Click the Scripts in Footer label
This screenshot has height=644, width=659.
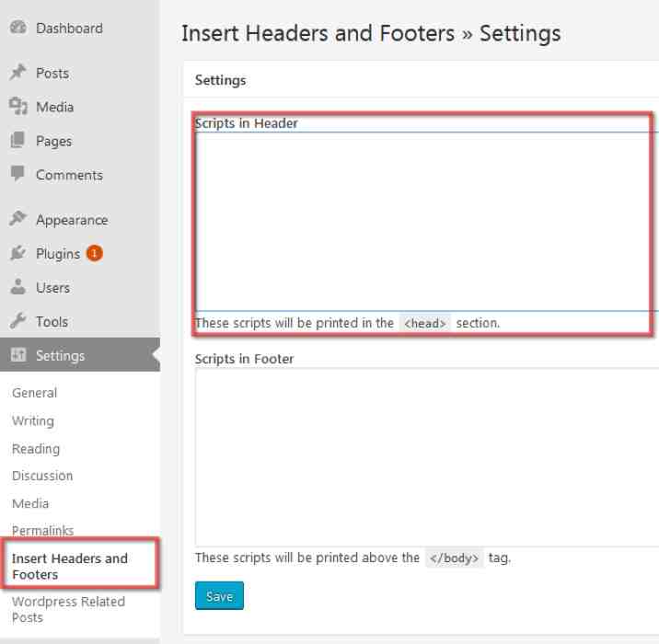pyautogui.click(x=244, y=359)
